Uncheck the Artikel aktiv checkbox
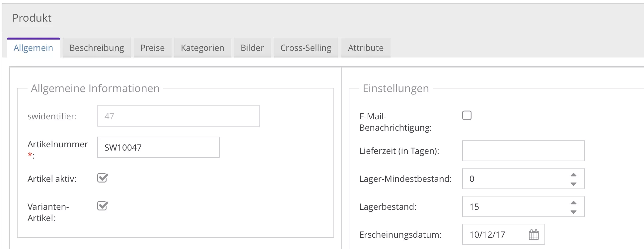Viewport: 644px width, 249px height. tap(103, 178)
